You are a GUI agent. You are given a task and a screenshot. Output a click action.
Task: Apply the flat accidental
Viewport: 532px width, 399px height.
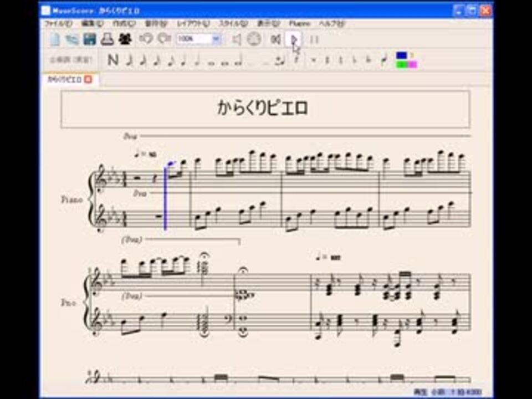[x=355, y=60]
